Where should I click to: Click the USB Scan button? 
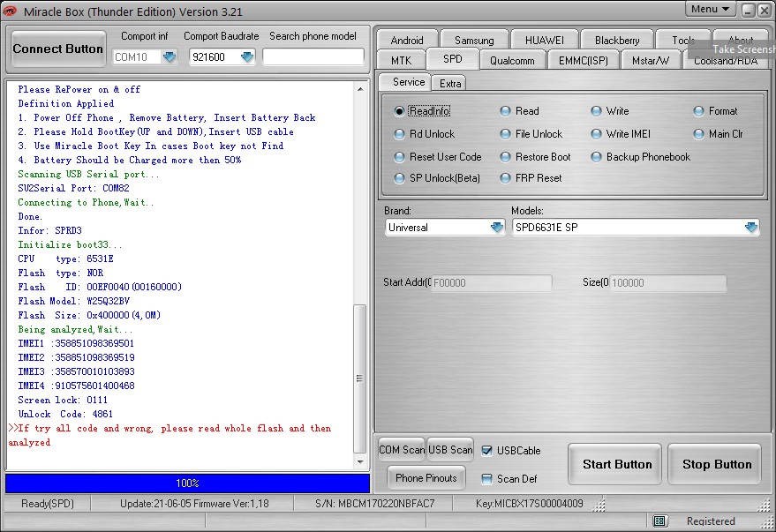point(450,449)
